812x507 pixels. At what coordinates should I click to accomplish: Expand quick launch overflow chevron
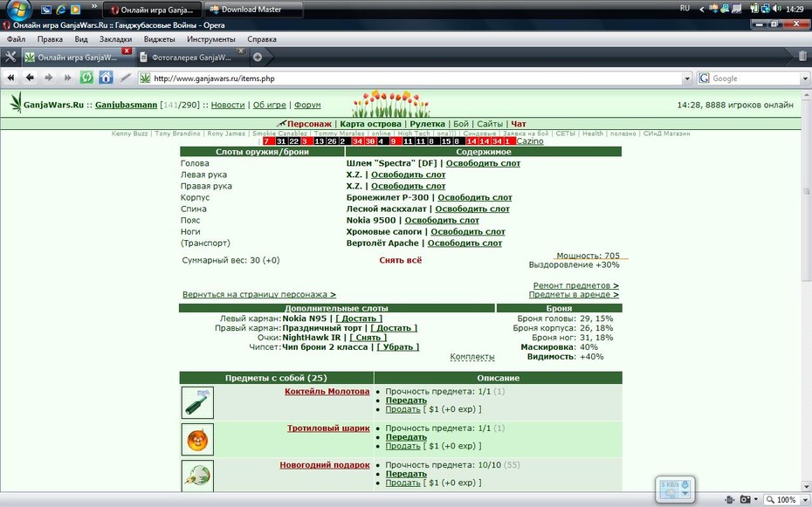(93, 7)
